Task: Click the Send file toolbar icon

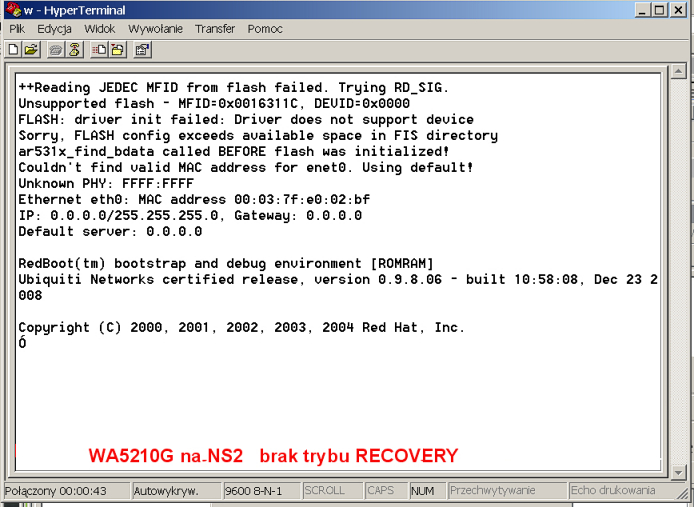Action: 98,50
